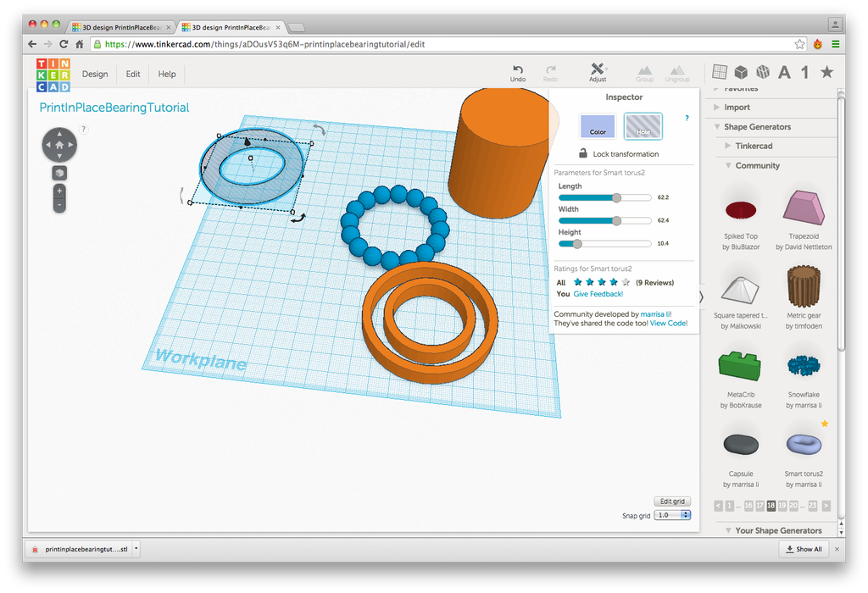
Task: Open the favorites star icon in toolbar
Action: 826,71
